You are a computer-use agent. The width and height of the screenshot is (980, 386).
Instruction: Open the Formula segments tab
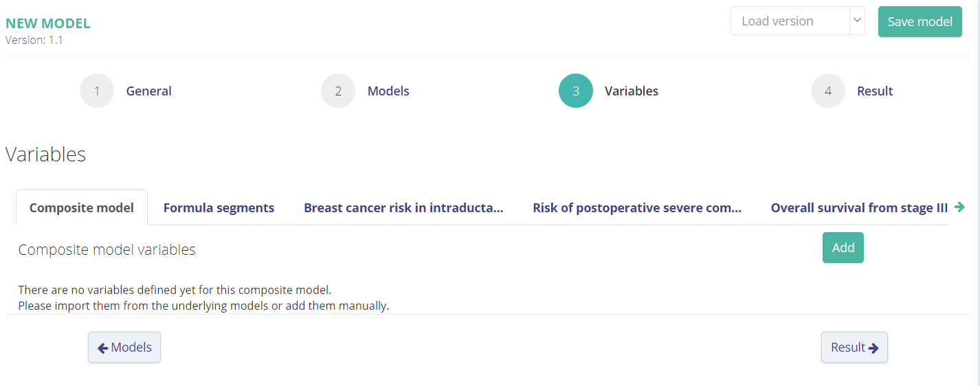tap(219, 207)
